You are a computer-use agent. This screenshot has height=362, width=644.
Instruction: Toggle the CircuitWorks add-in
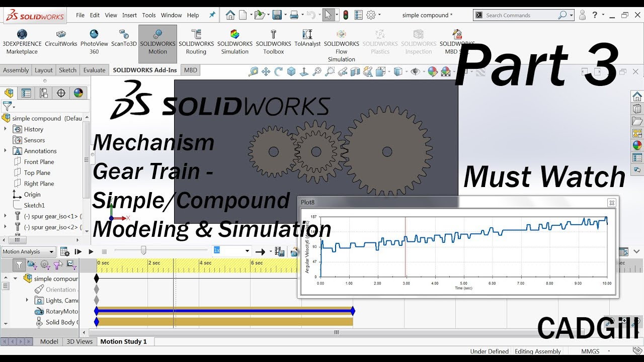pos(61,39)
